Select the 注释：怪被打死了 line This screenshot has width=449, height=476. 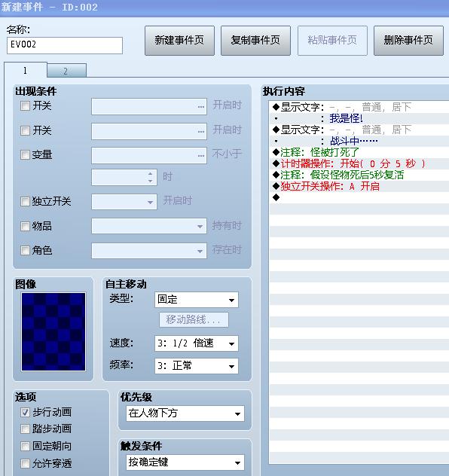[359, 152]
